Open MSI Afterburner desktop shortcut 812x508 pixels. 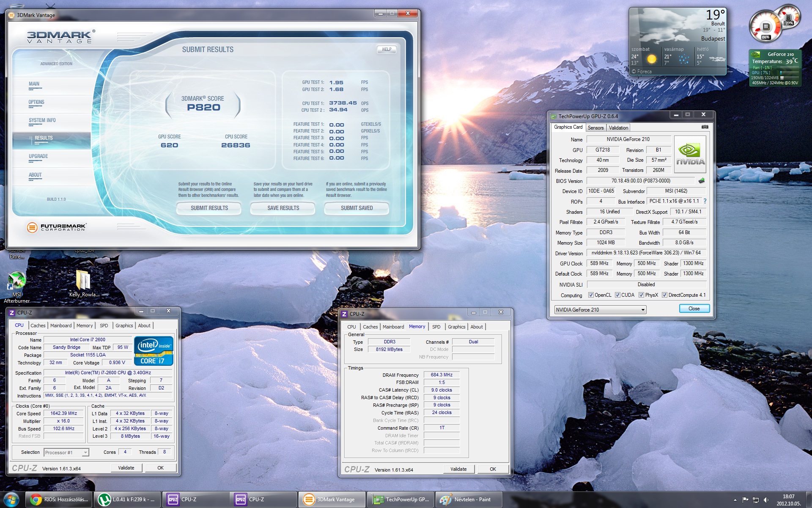16,282
